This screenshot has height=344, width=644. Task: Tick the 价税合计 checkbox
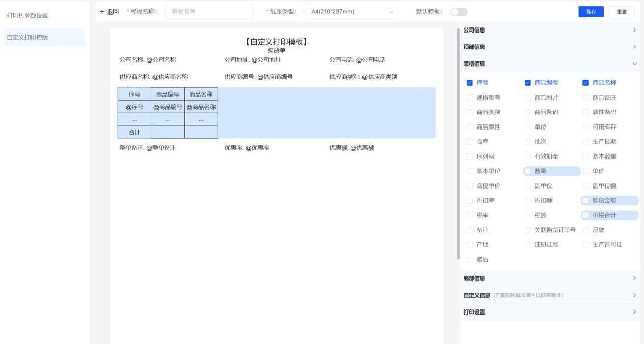pyautogui.click(x=586, y=215)
